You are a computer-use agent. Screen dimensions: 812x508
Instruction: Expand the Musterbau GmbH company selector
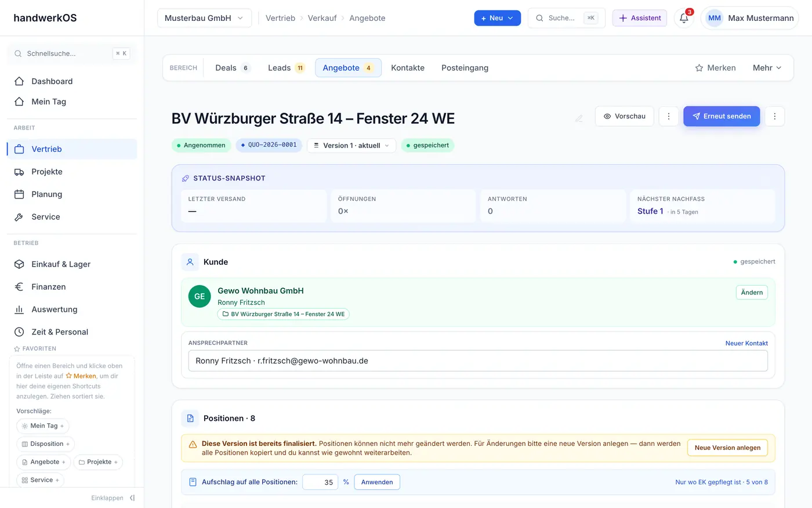204,18
